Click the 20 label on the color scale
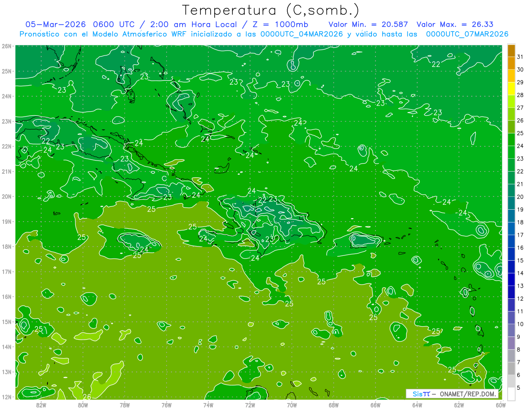The height and width of the screenshot is (411, 532). (520, 197)
